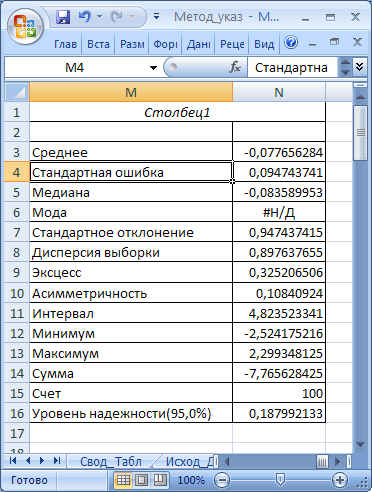Select the Уровень надежности(95,0%) cell
The image size is (372, 492).
[x=131, y=413]
